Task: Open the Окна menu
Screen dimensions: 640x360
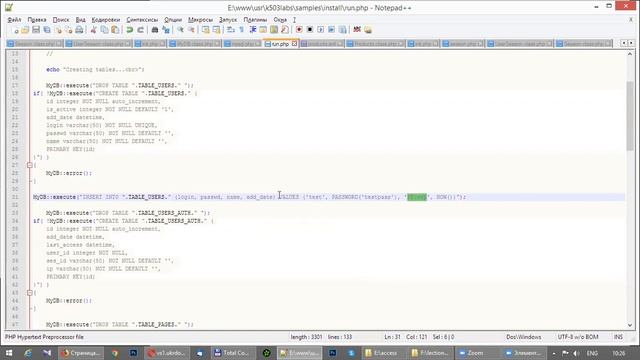Action: [280, 20]
